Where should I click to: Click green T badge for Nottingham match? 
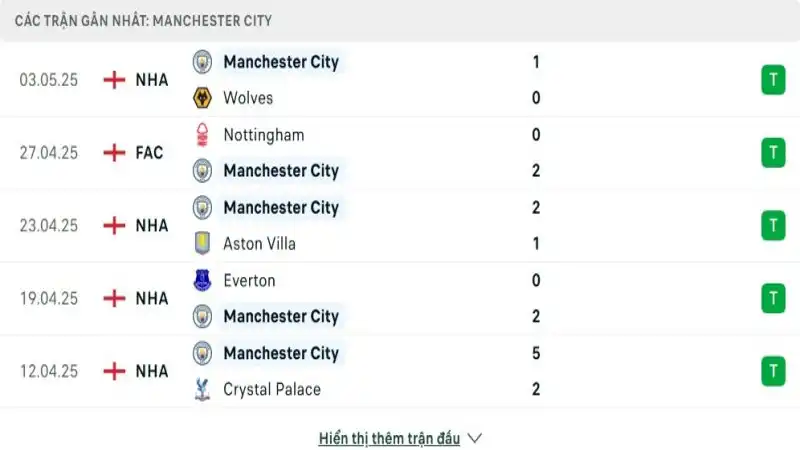[772, 153]
